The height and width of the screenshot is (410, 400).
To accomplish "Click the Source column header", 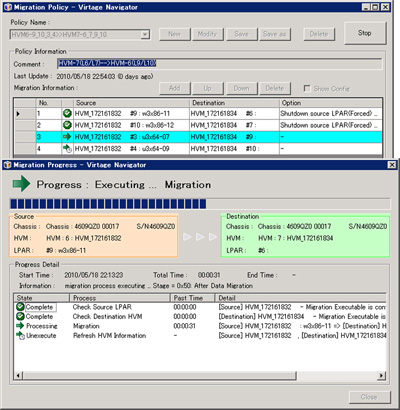I will (x=131, y=103).
